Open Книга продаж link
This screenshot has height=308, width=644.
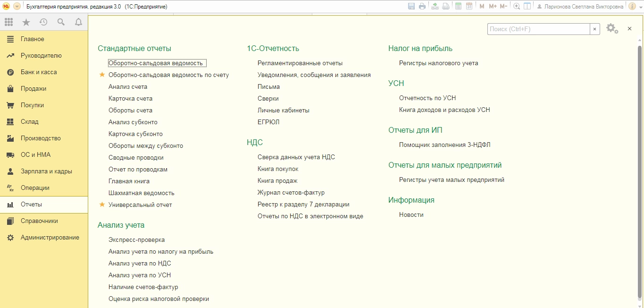(277, 181)
